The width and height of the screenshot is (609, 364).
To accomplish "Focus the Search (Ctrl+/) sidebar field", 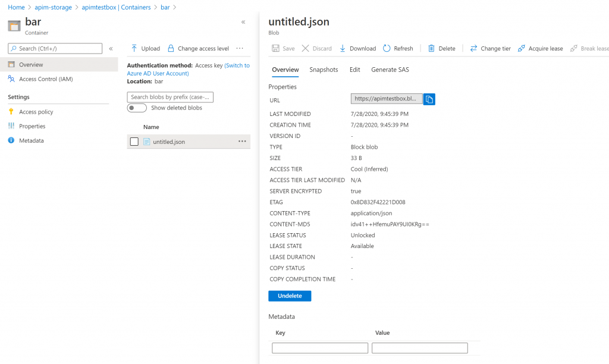I will (x=55, y=48).
